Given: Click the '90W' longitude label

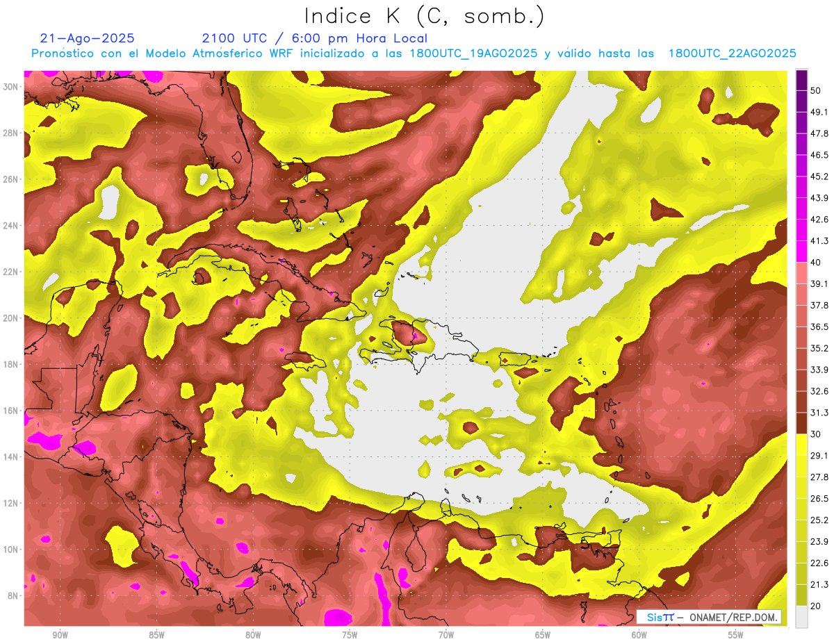Looking at the screenshot, I should [x=60, y=636].
